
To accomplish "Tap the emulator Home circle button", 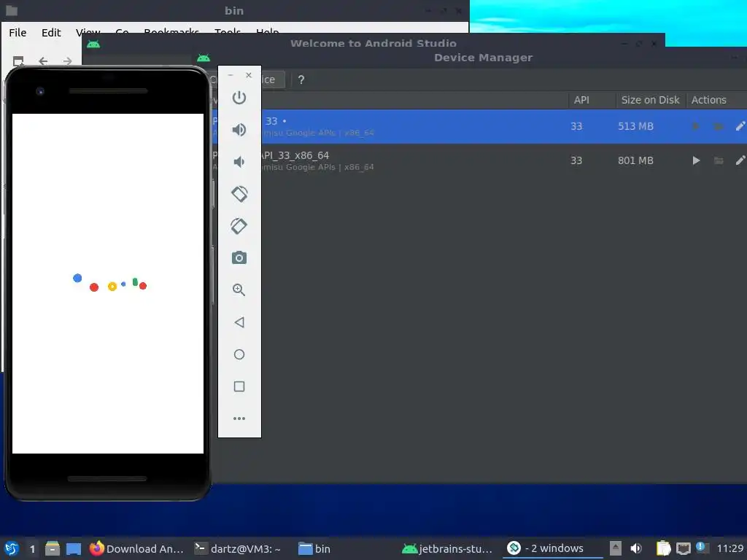I will tap(239, 354).
